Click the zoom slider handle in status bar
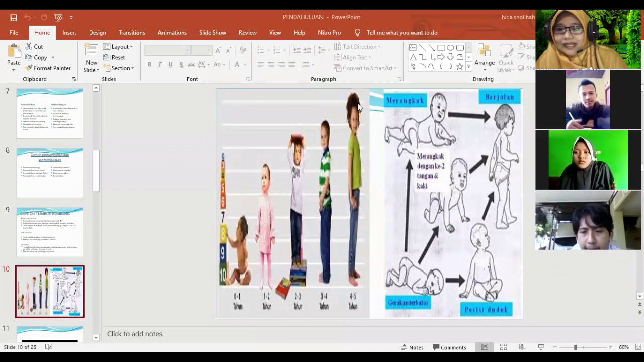Image resolution: width=644 pixels, height=362 pixels. pos(575,347)
